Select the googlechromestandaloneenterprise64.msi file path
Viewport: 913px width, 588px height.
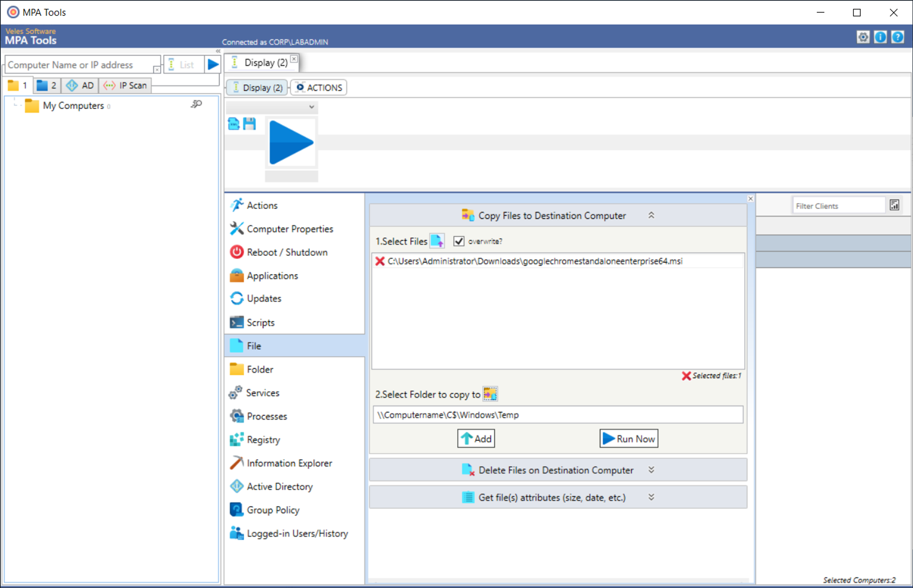[535, 261]
